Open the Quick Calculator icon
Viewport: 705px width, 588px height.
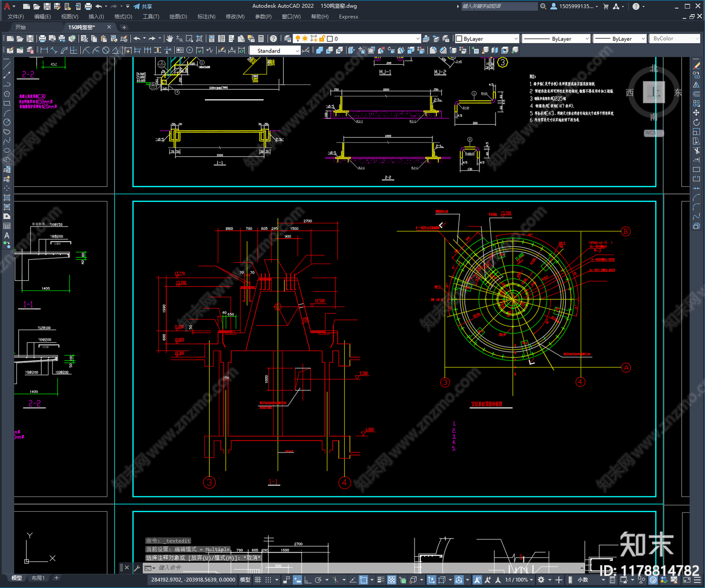(261, 39)
